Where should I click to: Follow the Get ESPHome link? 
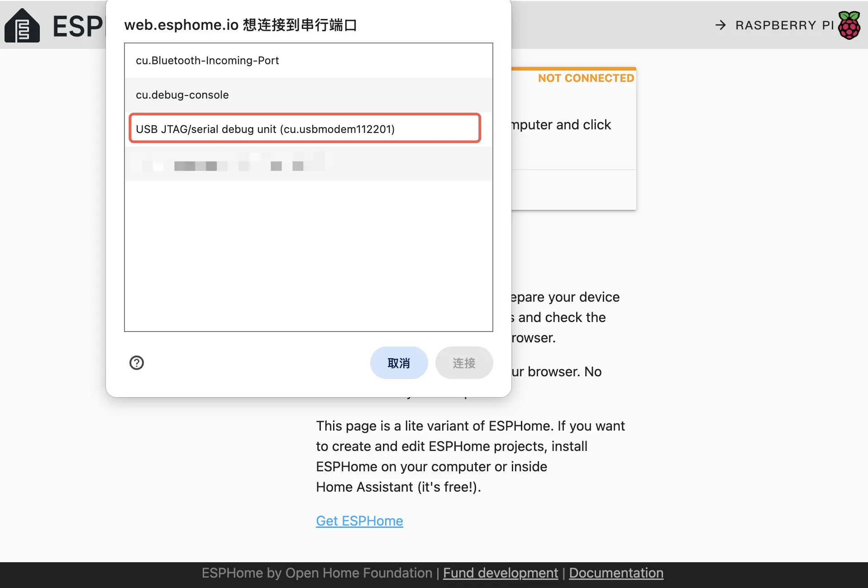[359, 521]
